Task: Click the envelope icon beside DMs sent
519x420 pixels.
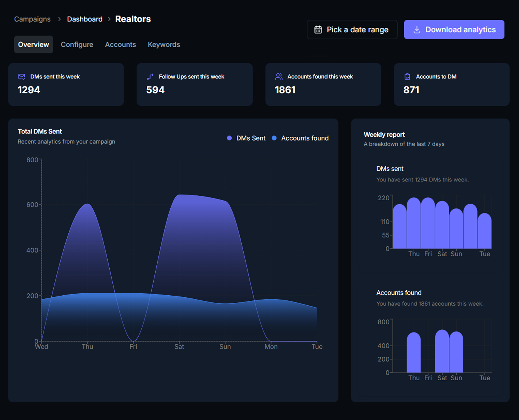Action: click(x=22, y=77)
